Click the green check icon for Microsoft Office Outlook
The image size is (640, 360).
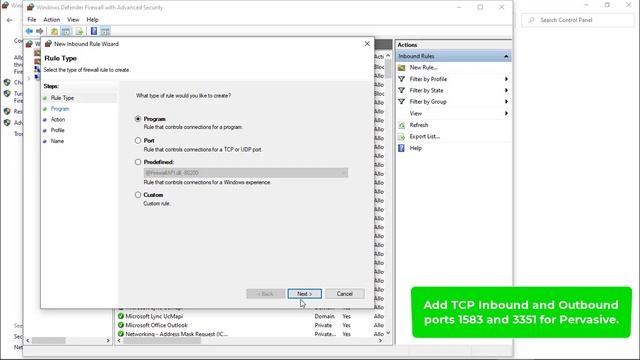point(121,325)
